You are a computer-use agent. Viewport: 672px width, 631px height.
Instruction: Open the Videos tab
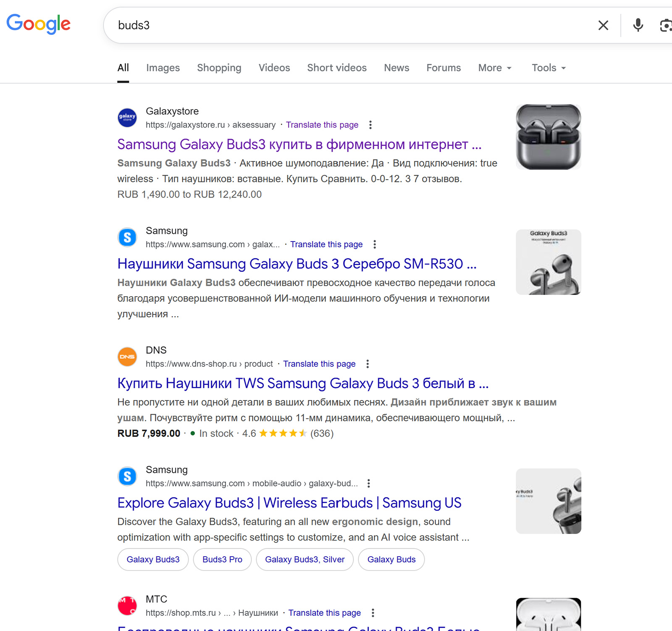click(274, 68)
